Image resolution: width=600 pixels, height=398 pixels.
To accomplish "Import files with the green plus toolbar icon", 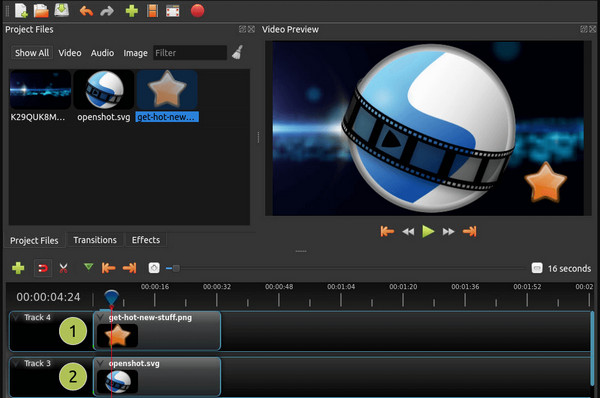I will click(x=132, y=11).
